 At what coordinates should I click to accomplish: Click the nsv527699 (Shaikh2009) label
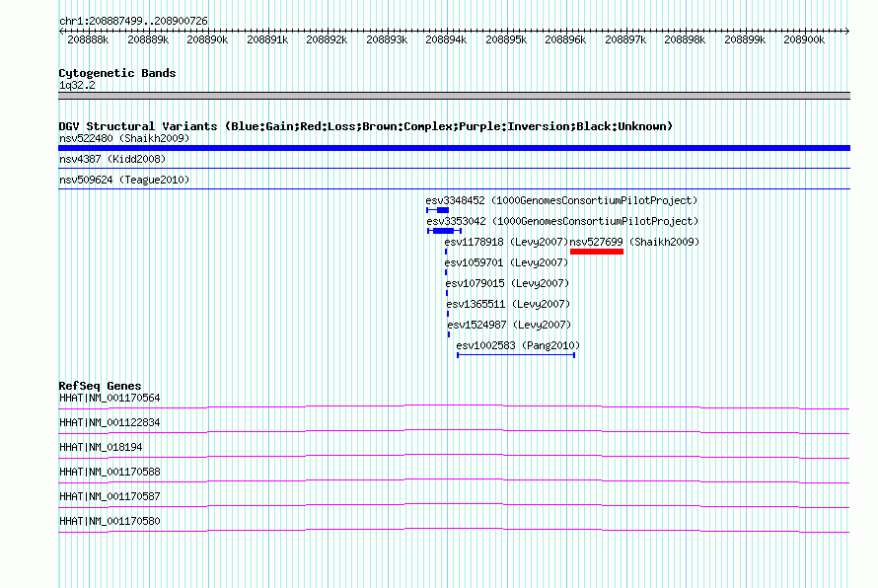tap(634, 242)
